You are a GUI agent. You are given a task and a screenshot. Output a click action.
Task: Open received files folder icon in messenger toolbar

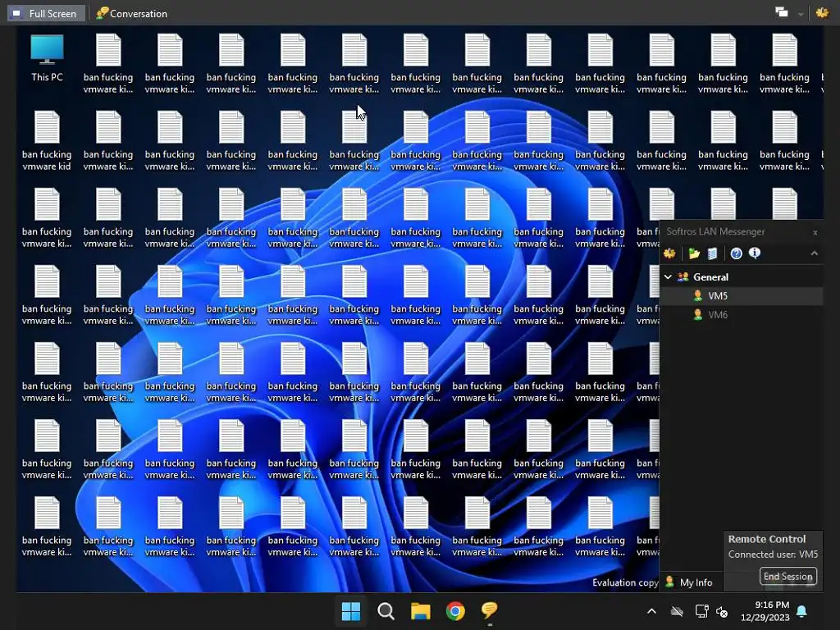tap(694, 253)
